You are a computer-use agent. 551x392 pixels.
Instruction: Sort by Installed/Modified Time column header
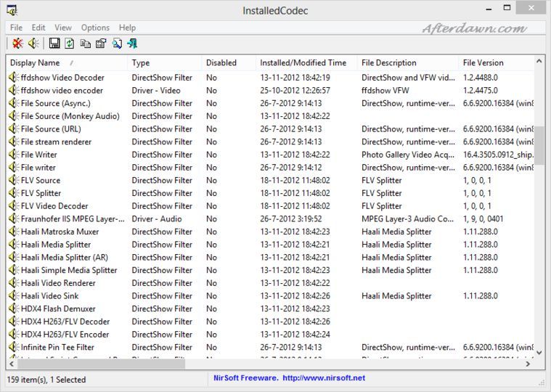click(303, 63)
